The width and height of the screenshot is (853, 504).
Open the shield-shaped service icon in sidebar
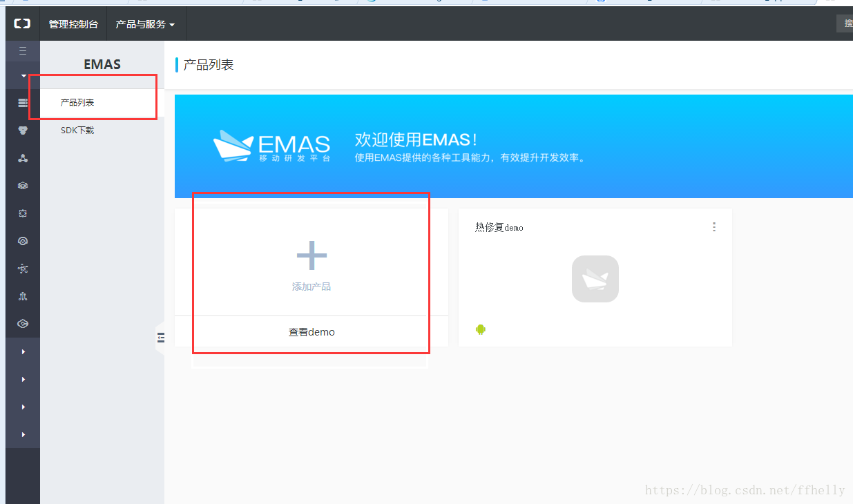(23, 130)
